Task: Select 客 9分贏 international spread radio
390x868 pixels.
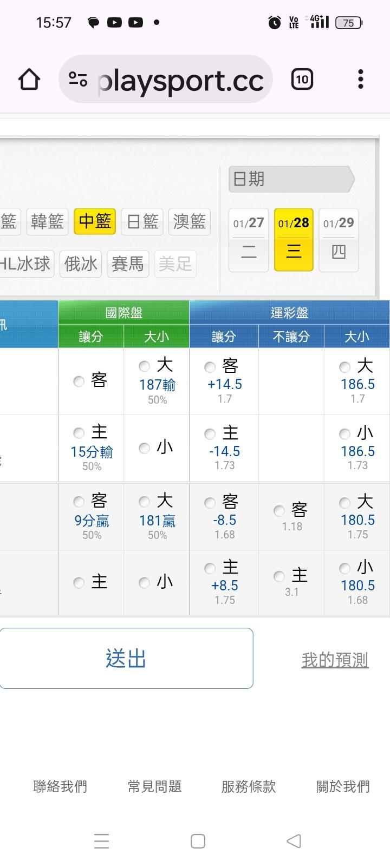Action: [79, 502]
